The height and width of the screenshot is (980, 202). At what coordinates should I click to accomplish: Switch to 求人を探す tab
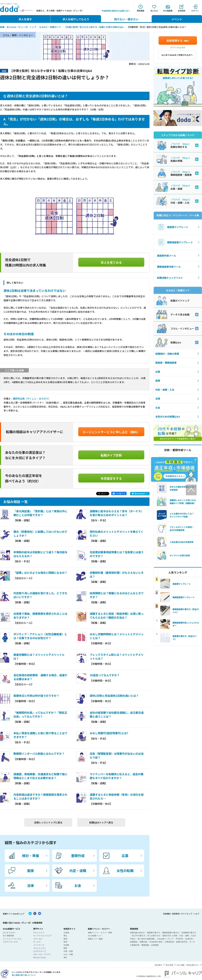[25, 19]
